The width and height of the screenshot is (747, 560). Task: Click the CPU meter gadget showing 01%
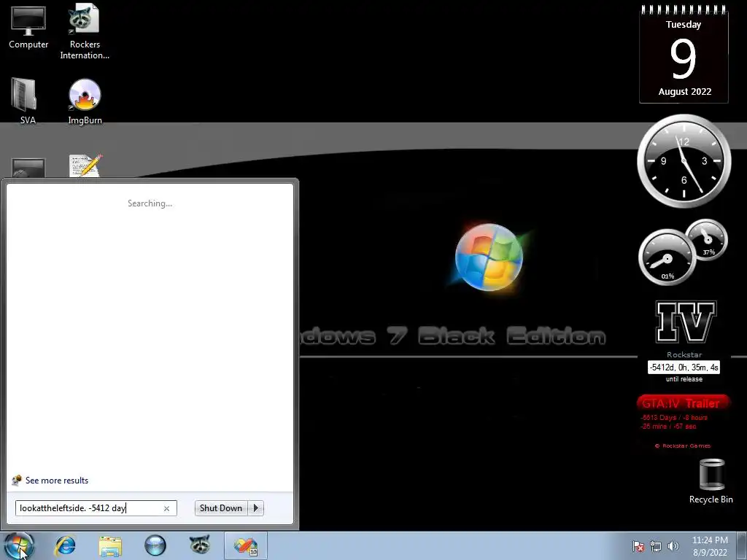667,257
